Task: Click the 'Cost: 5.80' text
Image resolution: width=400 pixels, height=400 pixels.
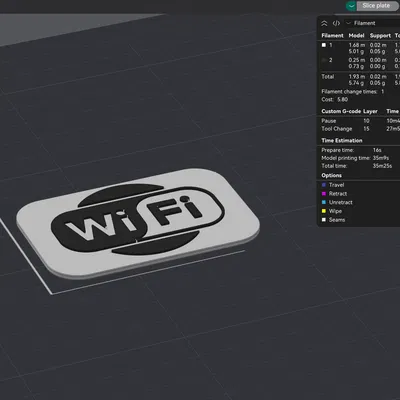Action: pos(335,99)
